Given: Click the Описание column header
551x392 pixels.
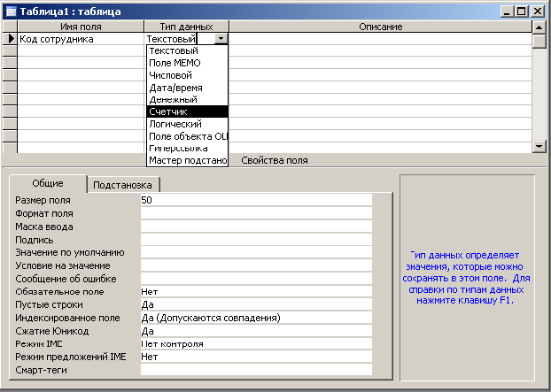Looking at the screenshot, I should pyautogui.click(x=381, y=27).
